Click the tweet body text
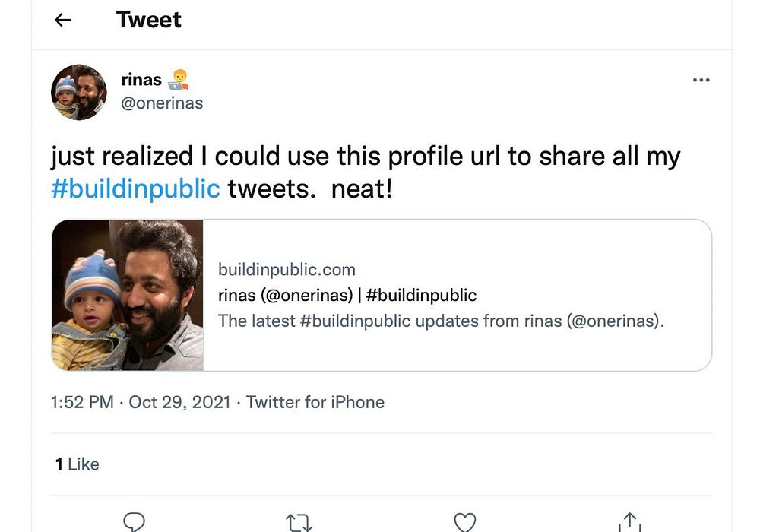 pos(365,157)
